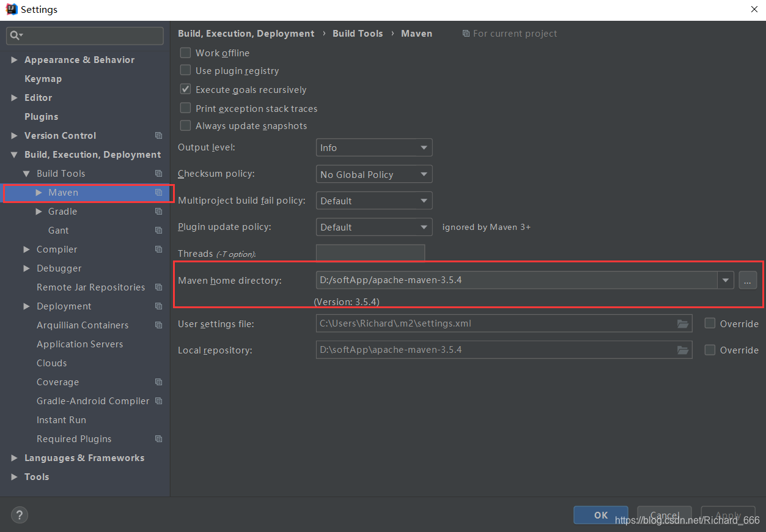Enable Always update snapshots checkbox
766x532 pixels.
[x=185, y=125]
